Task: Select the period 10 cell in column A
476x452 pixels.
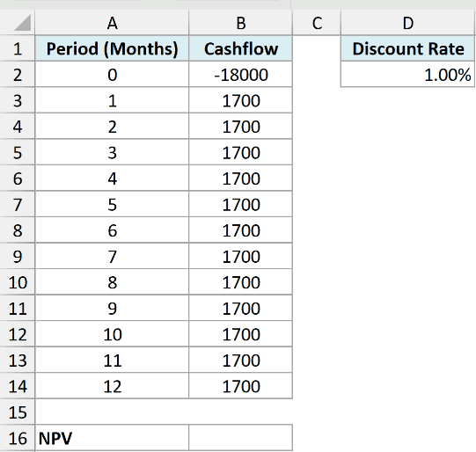Action: [x=112, y=334]
